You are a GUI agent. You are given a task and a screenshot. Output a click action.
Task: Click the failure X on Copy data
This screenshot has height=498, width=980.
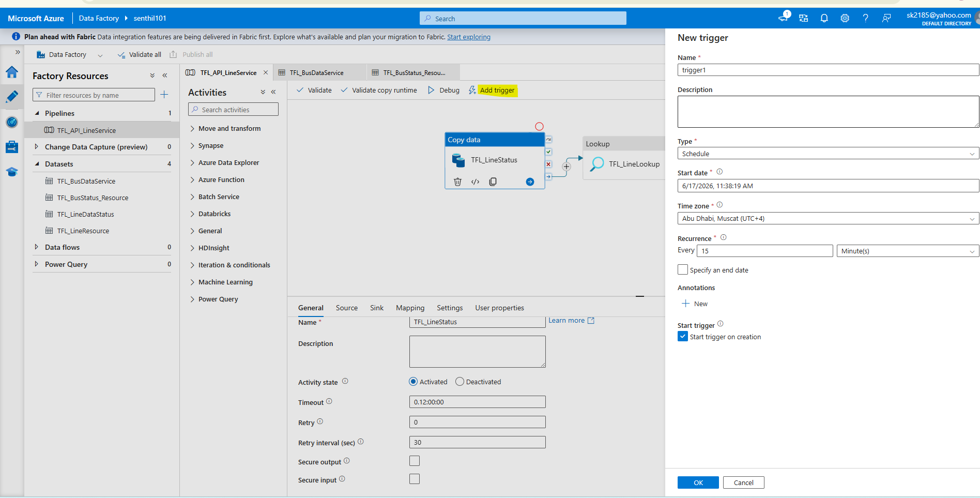click(548, 164)
